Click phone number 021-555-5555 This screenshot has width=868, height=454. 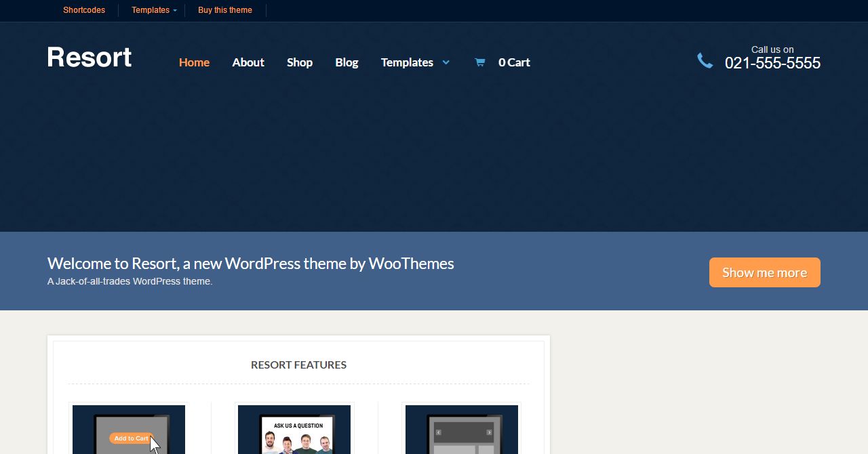772,63
